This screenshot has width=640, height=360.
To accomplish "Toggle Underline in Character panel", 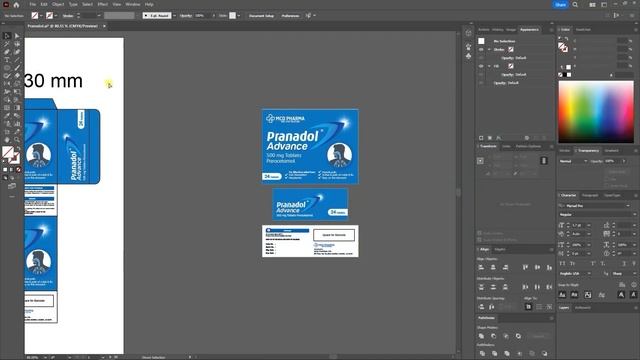I will pos(624,264).
